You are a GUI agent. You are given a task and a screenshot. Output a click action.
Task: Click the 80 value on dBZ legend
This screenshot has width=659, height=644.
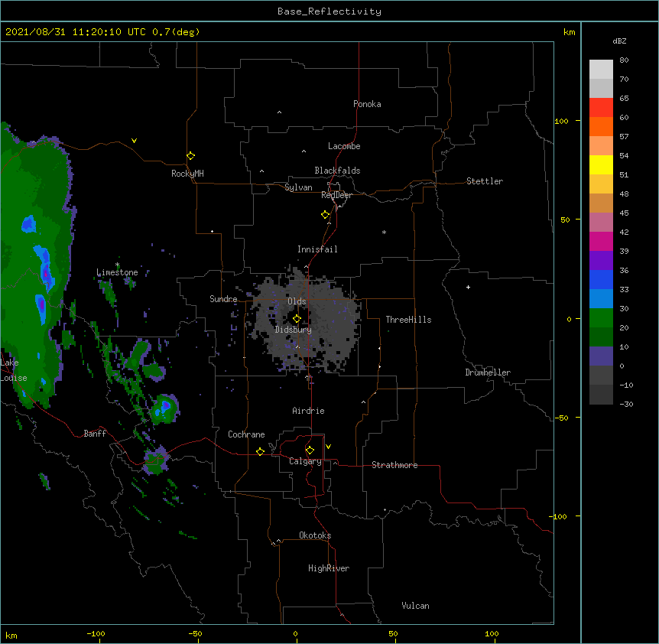624,60
